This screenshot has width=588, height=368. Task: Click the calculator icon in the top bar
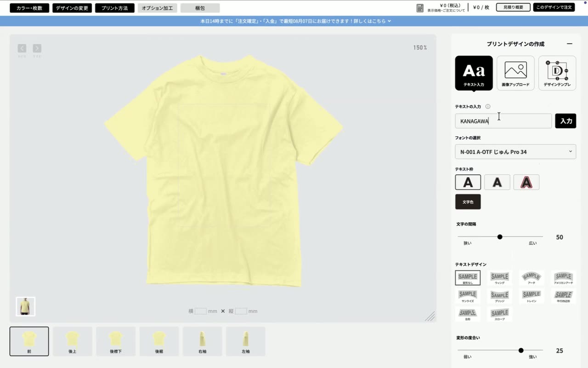click(x=420, y=8)
